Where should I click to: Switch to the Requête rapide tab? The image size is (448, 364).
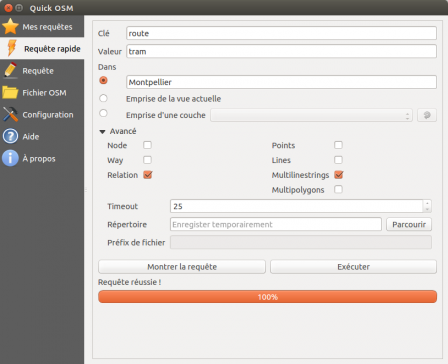click(42, 48)
